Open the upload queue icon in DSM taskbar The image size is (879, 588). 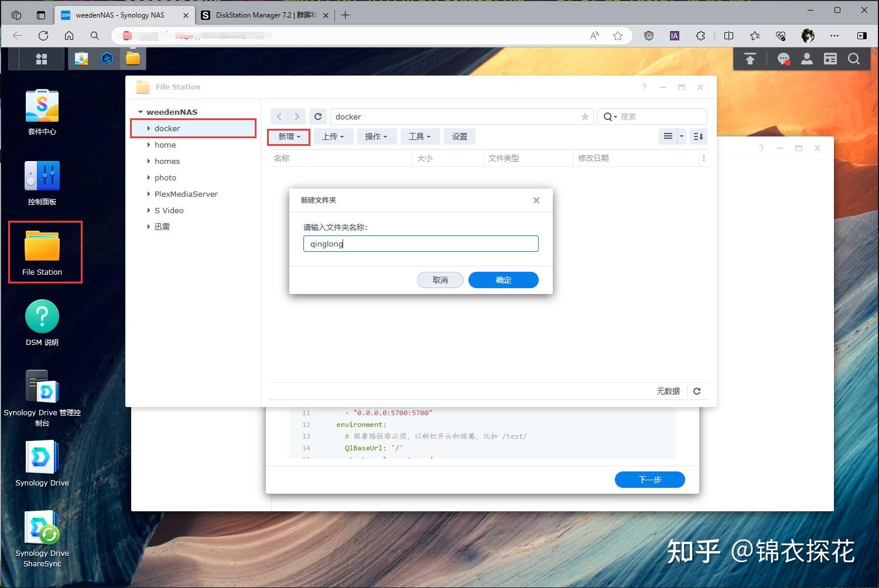pos(750,59)
